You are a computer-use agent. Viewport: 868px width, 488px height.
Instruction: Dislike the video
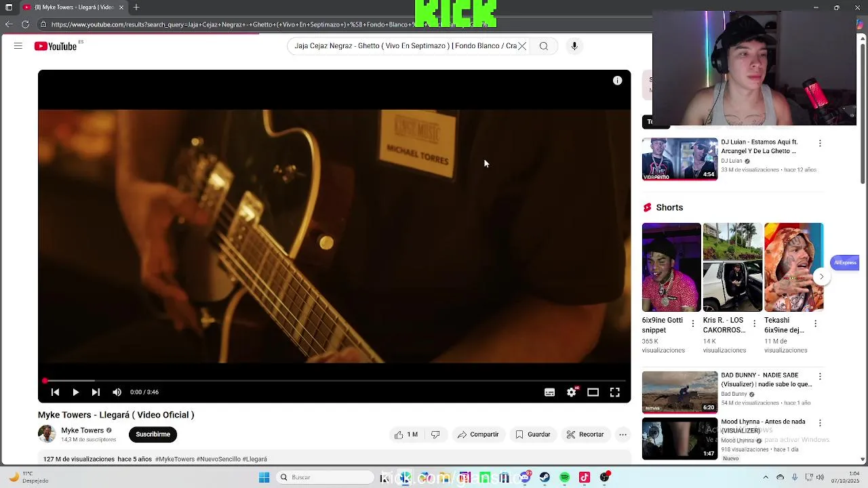point(435,434)
